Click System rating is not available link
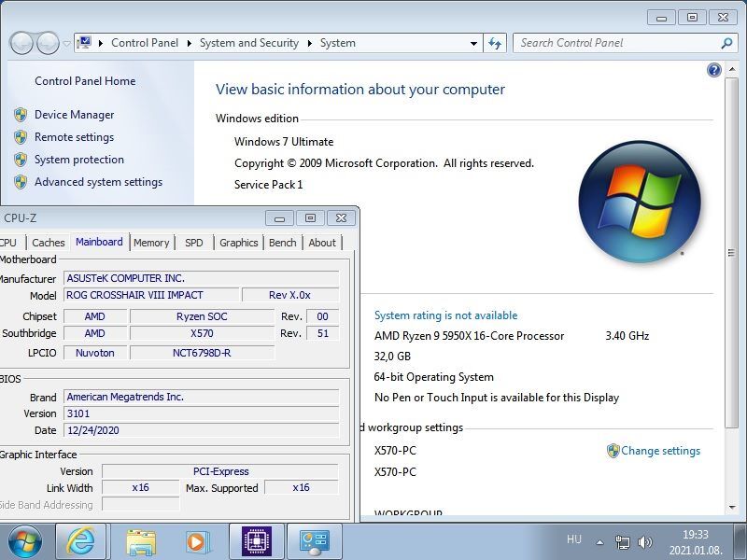This screenshot has width=747, height=560. click(x=445, y=315)
